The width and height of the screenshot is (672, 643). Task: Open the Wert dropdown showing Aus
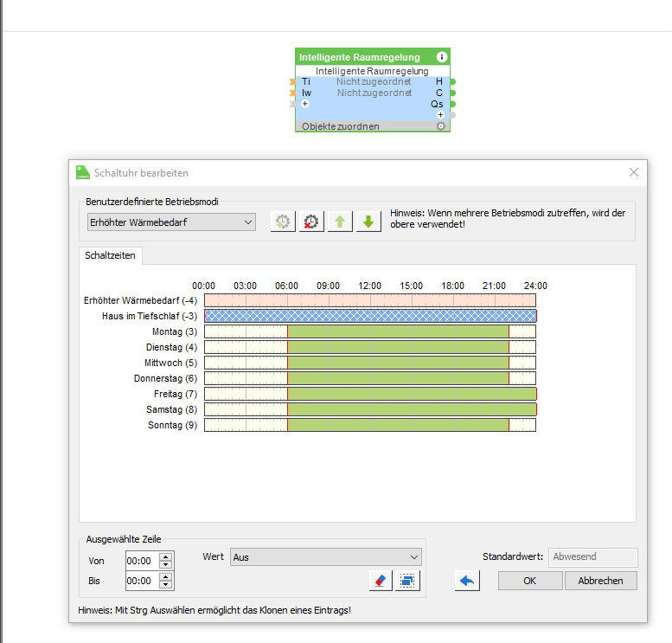click(x=326, y=556)
